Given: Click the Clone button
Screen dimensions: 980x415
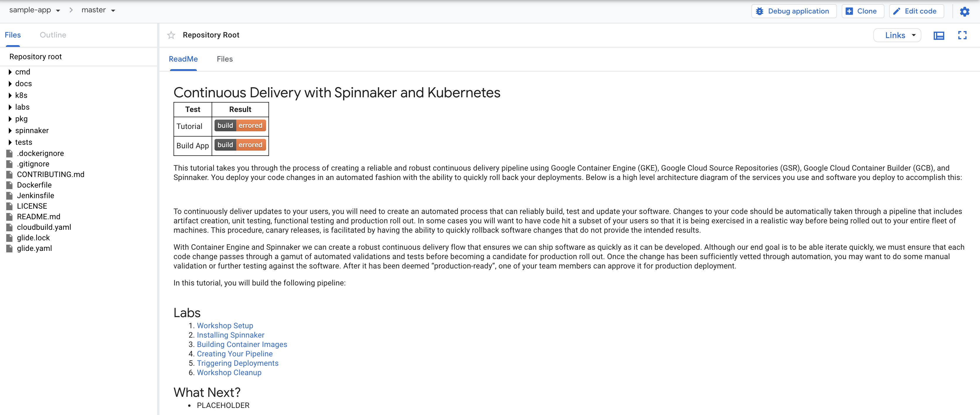Looking at the screenshot, I should (862, 11).
